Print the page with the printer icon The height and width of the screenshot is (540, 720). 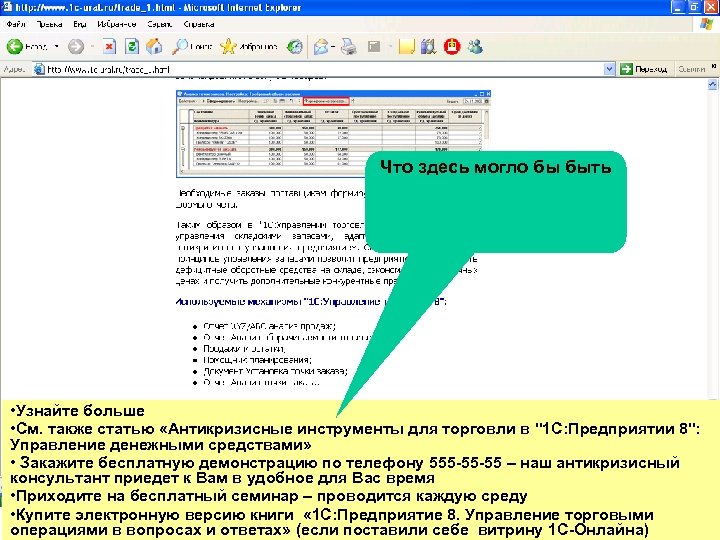(349, 46)
